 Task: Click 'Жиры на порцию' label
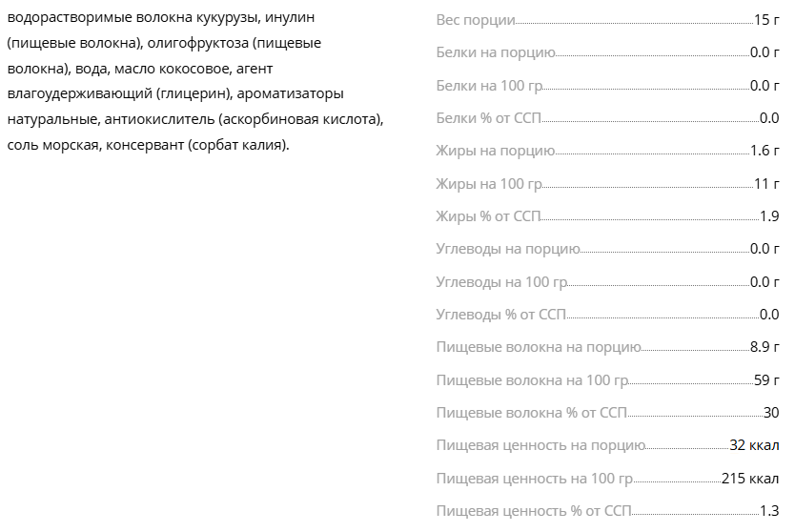[496, 152]
